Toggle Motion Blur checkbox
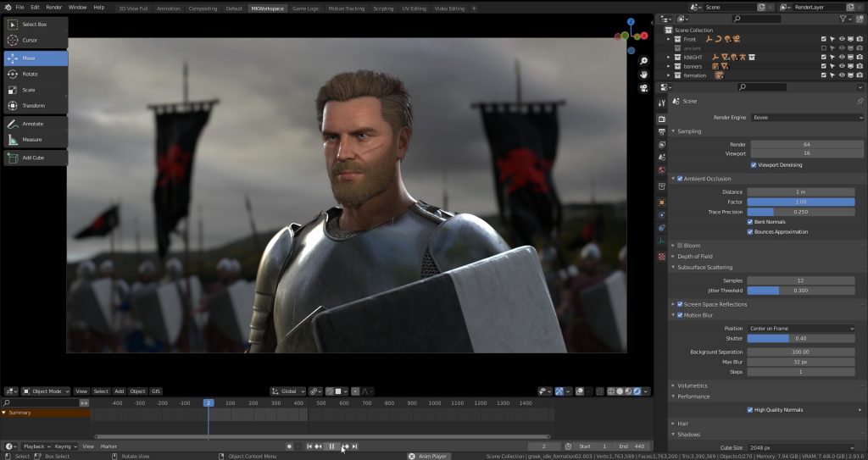This screenshot has width=868, height=460. 680,315
